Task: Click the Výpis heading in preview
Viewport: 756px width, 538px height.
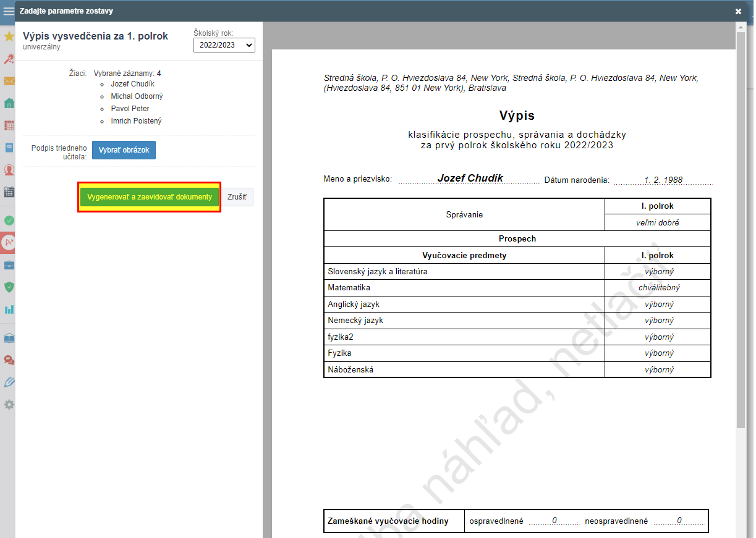Action: [x=517, y=116]
